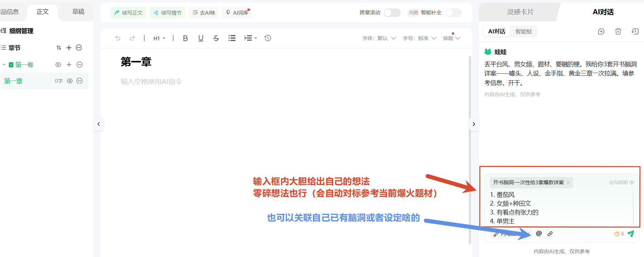Undo the last edit in the editor
This screenshot has height=257, width=644.
coord(118,38)
